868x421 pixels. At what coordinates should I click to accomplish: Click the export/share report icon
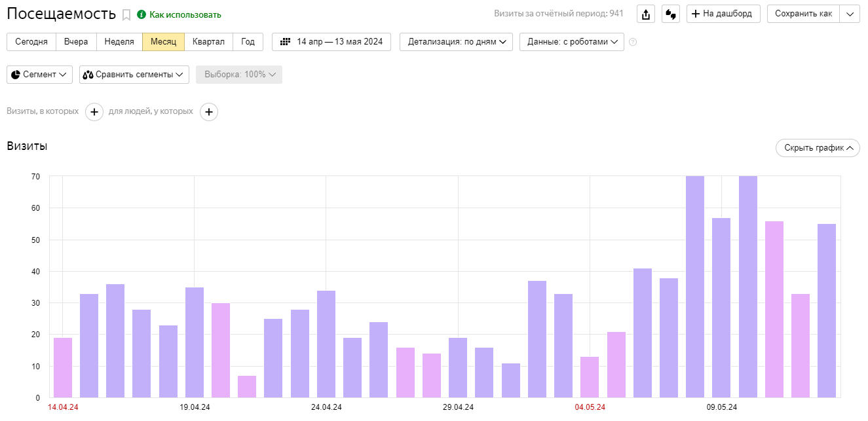click(x=646, y=14)
